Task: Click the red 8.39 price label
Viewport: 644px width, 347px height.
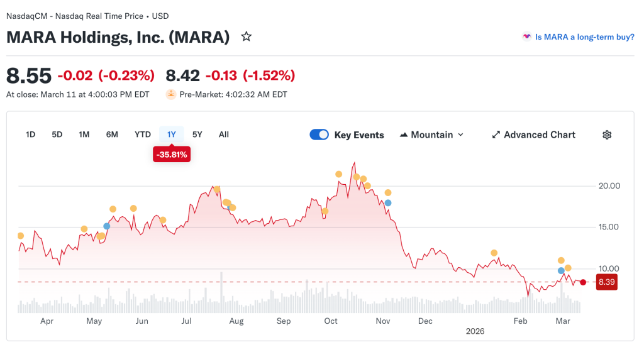Action: point(606,282)
